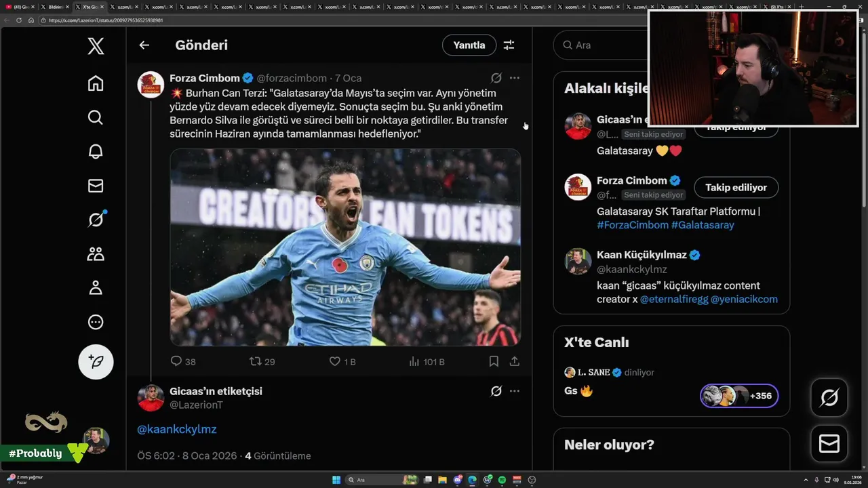Open Explore with the magnifier sidebar icon
868x488 pixels.
coord(96,117)
